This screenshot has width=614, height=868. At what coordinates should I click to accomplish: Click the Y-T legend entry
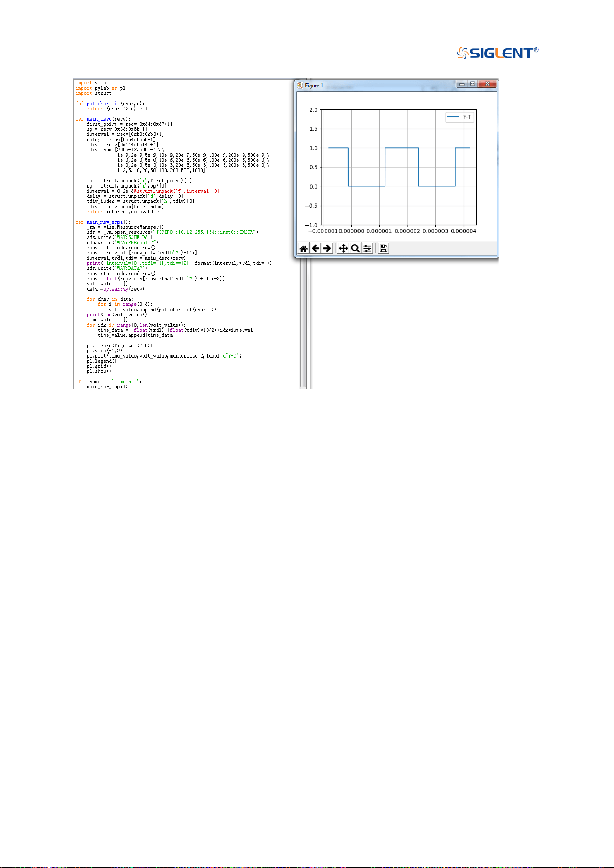(459, 117)
